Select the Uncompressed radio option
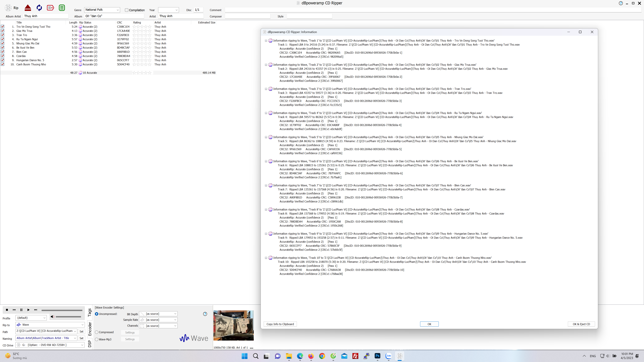 pyautogui.click(x=96, y=314)
